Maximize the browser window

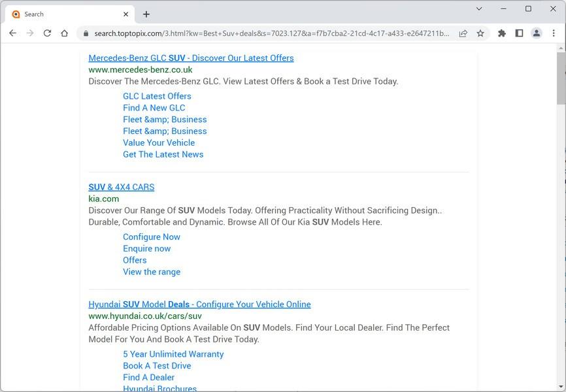pyautogui.click(x=528, y=8)
